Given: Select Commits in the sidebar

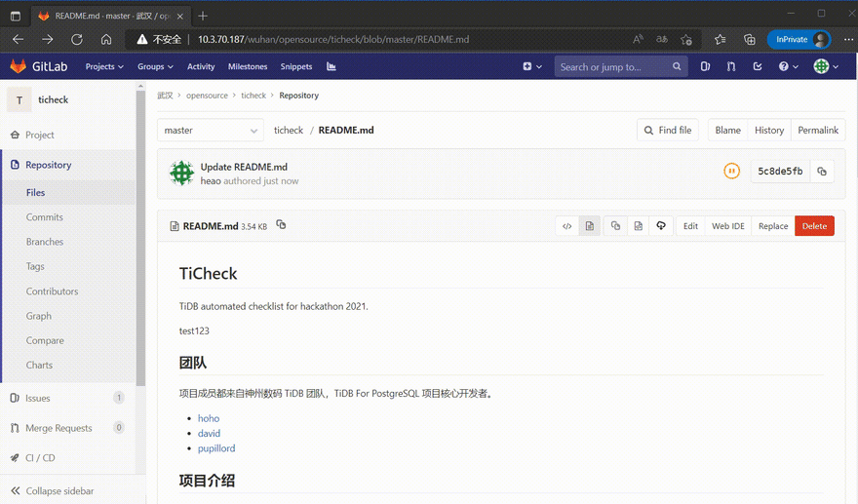Looking at the screenshot, I should pyautogui.click(x=44, y=217).
